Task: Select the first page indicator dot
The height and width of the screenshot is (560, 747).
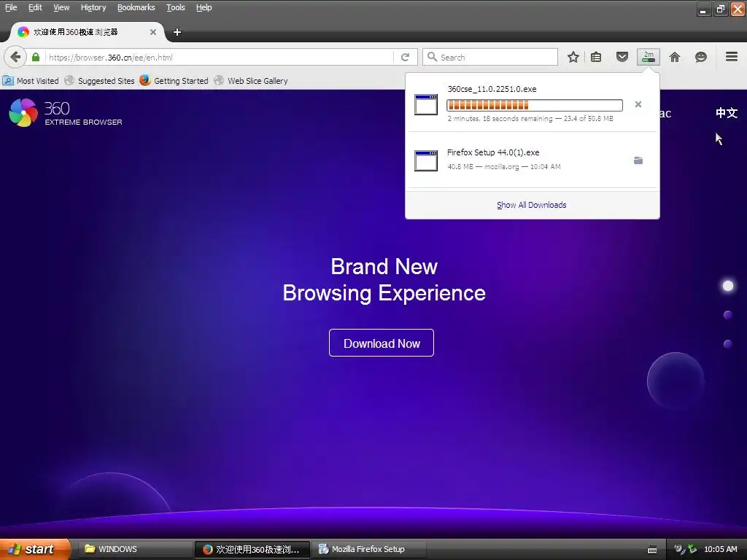Action: pos(728,286)
